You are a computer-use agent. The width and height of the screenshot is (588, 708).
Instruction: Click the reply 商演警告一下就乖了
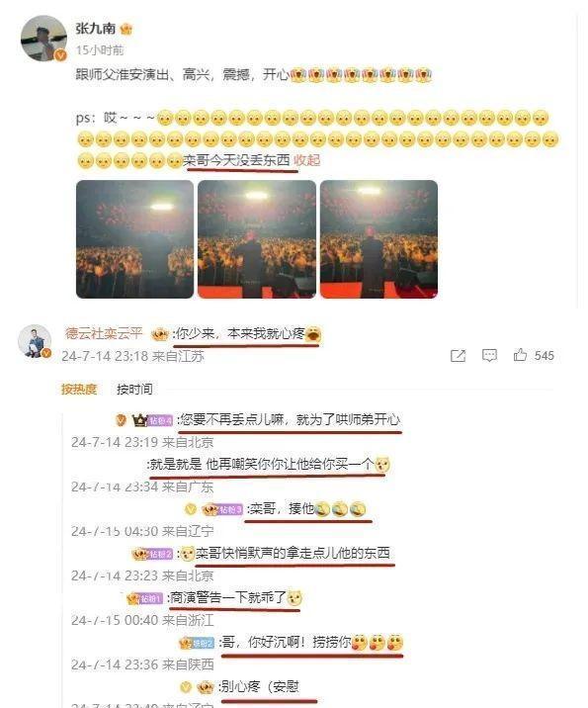pos(228,598)
